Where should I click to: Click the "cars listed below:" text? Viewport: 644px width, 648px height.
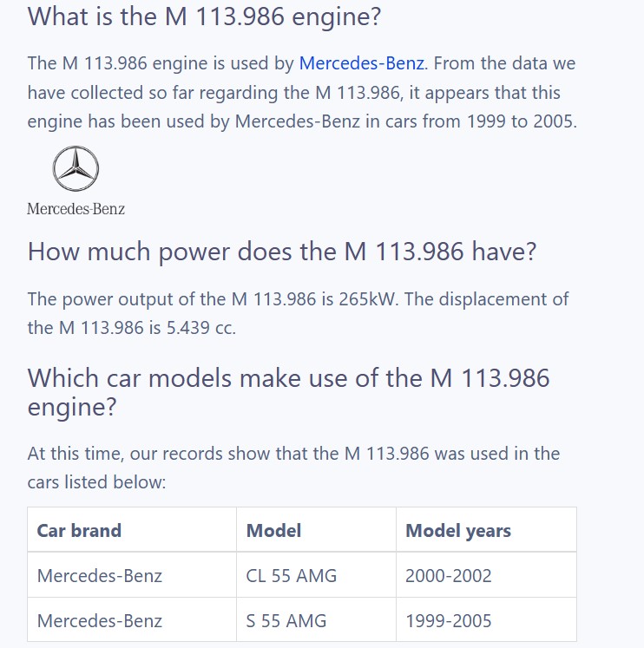click(96, 481)
